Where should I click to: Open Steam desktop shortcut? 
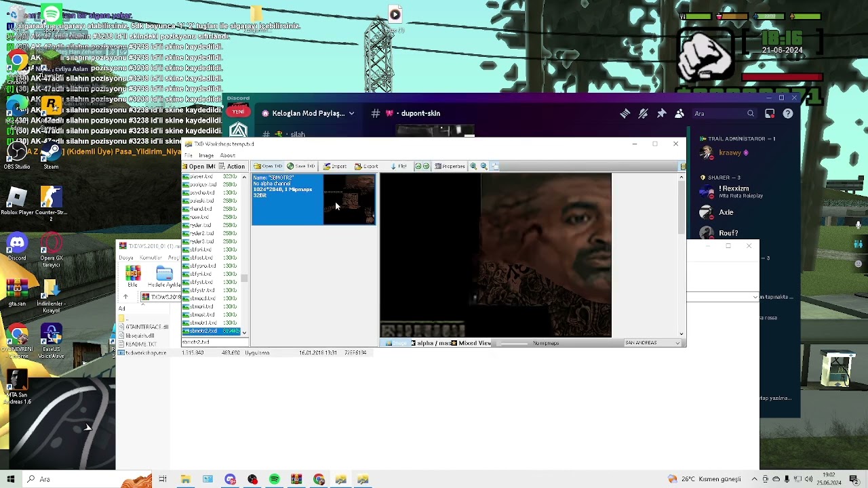pyautogui.click(x=51, y=156)
